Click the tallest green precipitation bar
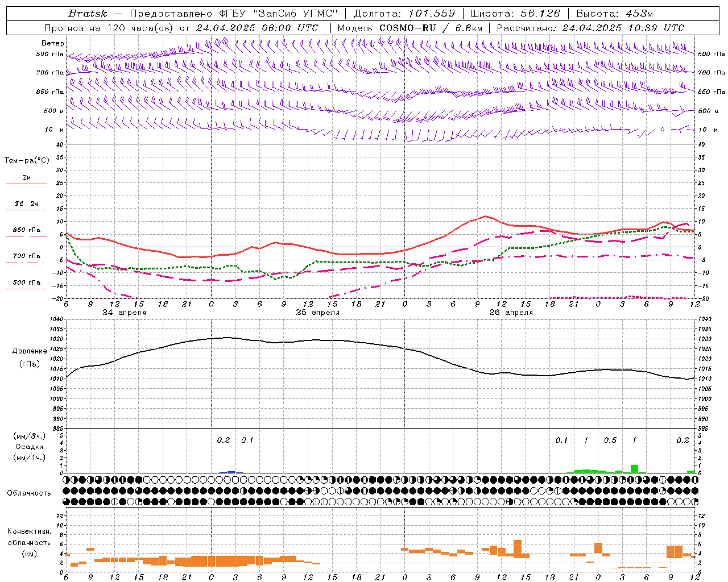Image resolution: width=728 pixels, height=582 pixels. click(634, 469)
